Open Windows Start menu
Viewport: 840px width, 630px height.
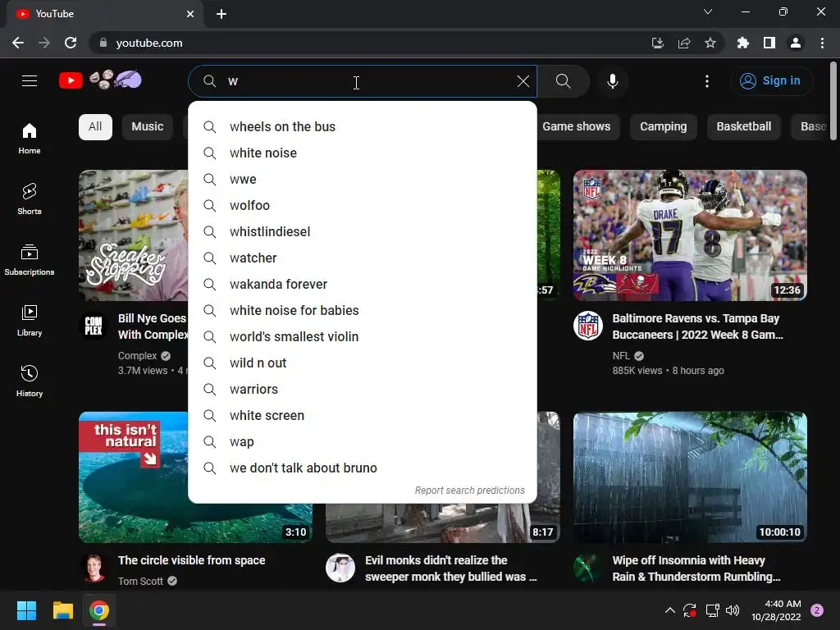(26, 610)
